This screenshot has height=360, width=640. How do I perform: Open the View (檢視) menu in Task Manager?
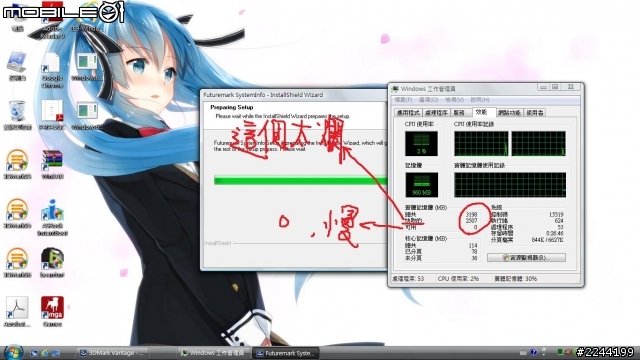coord(454,100)
